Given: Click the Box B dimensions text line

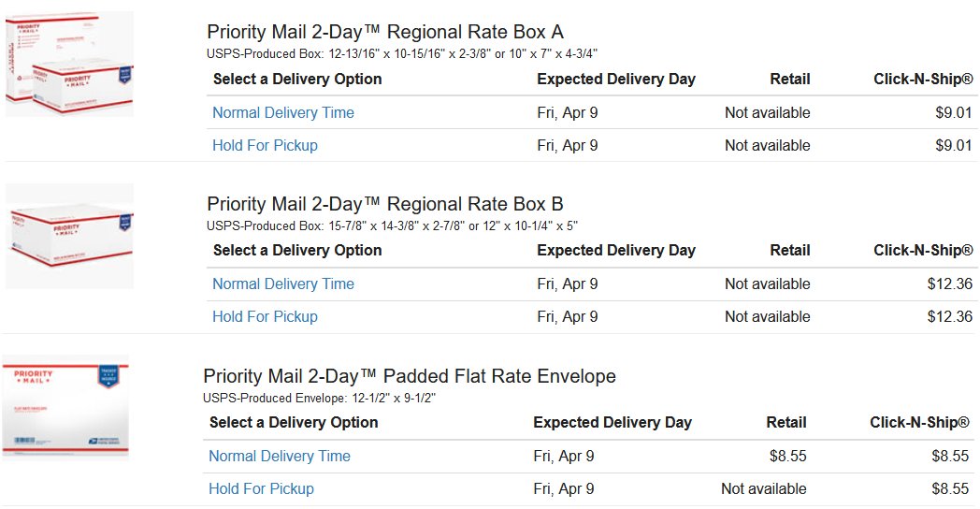Looking at the screenshot, I should pyautogui.click(x=393, y=225).
